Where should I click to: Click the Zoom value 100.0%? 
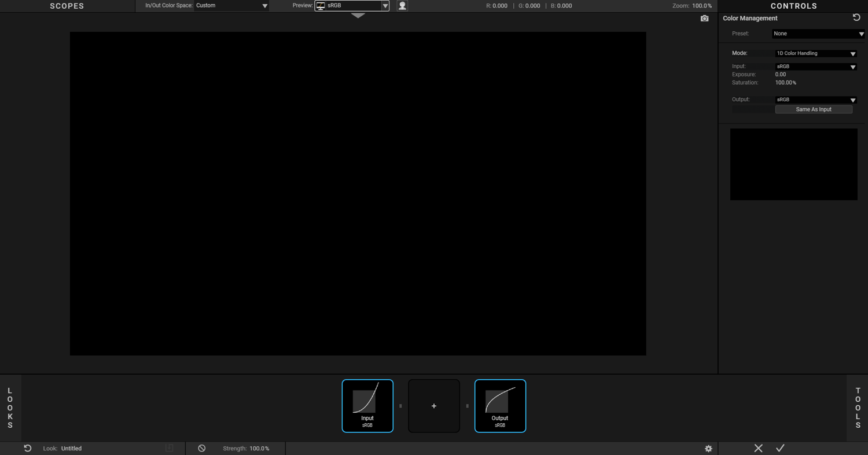pos(702,6)
